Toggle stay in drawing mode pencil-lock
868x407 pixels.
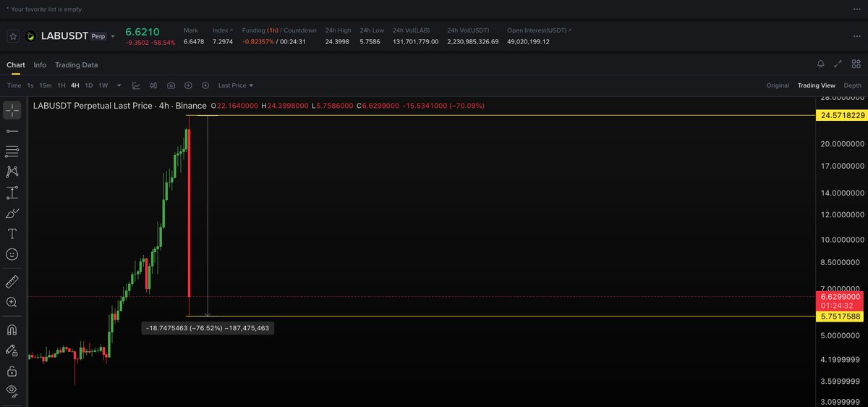point(12,350)
